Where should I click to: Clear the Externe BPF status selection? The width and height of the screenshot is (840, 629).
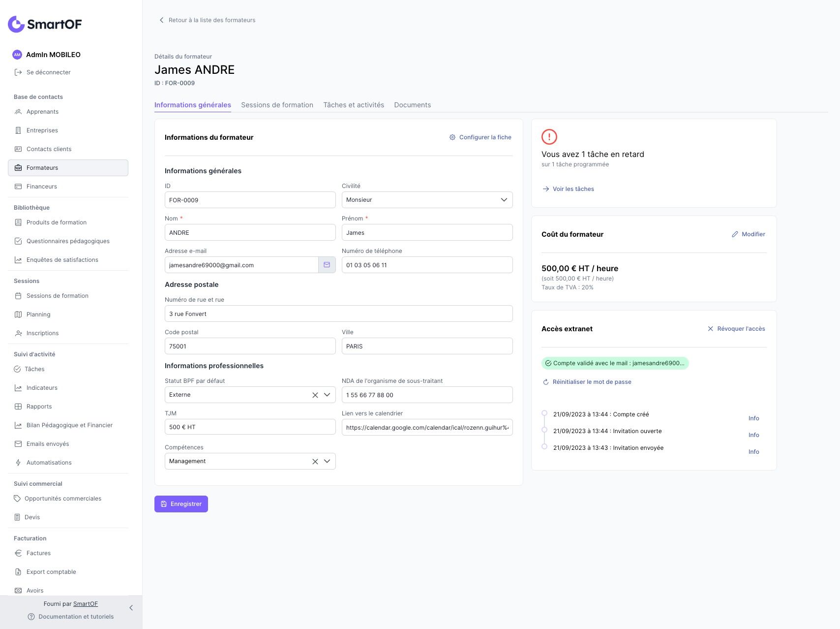[315, 395]
